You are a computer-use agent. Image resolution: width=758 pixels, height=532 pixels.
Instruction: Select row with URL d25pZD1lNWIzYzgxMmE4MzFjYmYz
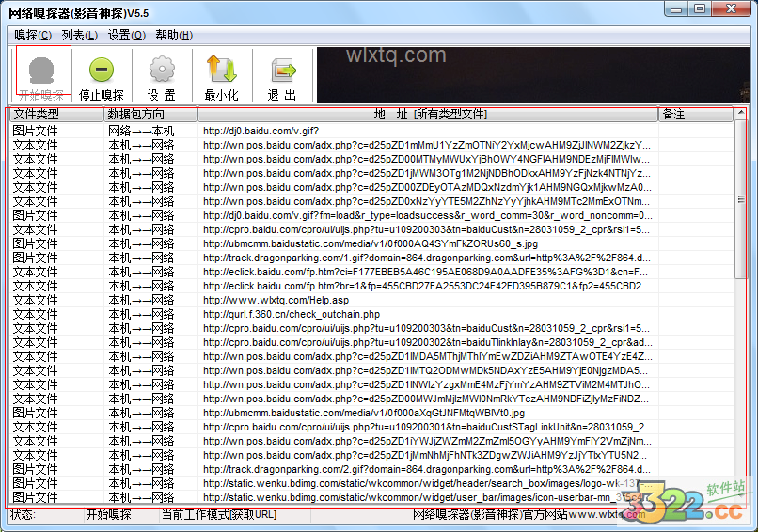[x=371, y=384]
